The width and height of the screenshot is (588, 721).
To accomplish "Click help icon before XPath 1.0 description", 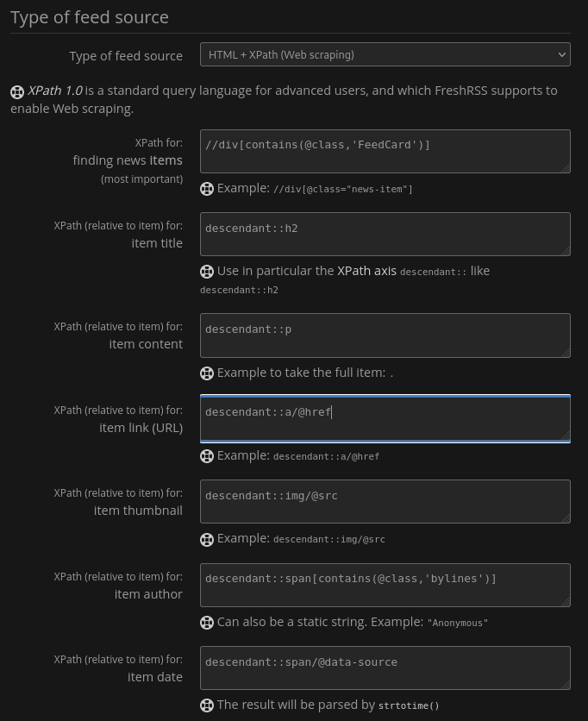I will [17, 91].
